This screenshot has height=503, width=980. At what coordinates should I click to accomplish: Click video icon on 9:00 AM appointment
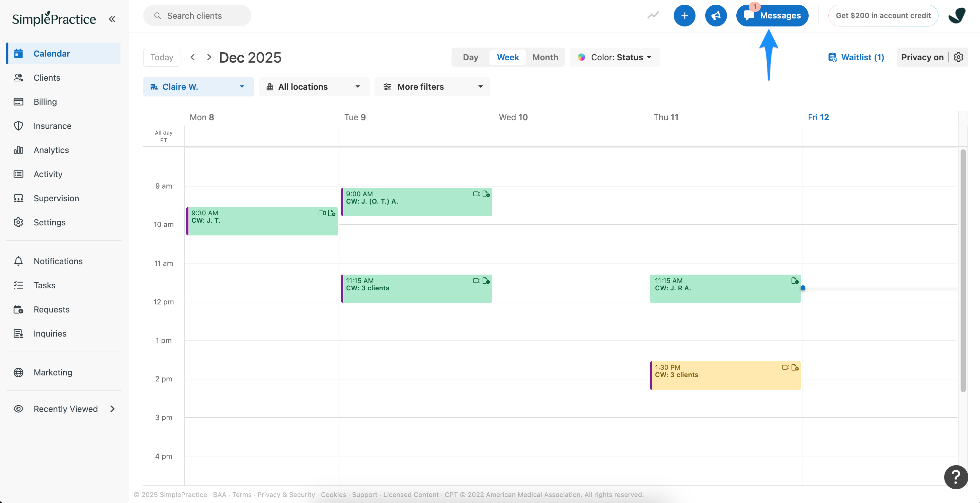point(476,194)
